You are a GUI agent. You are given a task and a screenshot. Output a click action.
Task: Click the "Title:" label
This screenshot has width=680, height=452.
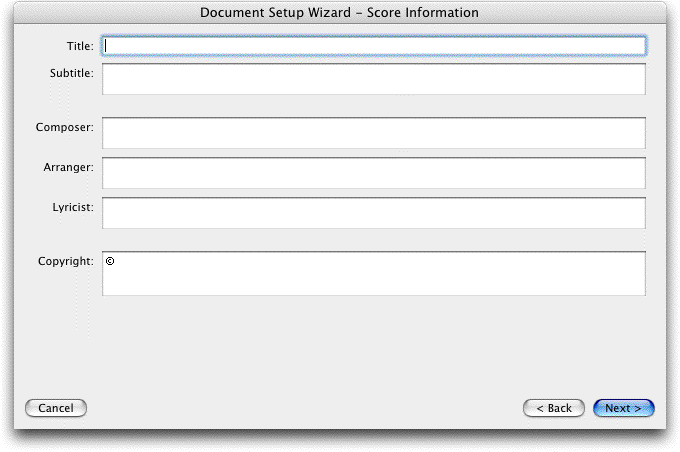(x=80, y=46)
